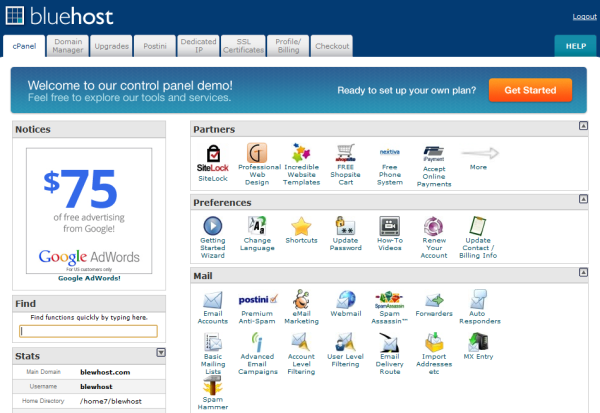
Task: Open Change Language preference
Action: point(257,233)
